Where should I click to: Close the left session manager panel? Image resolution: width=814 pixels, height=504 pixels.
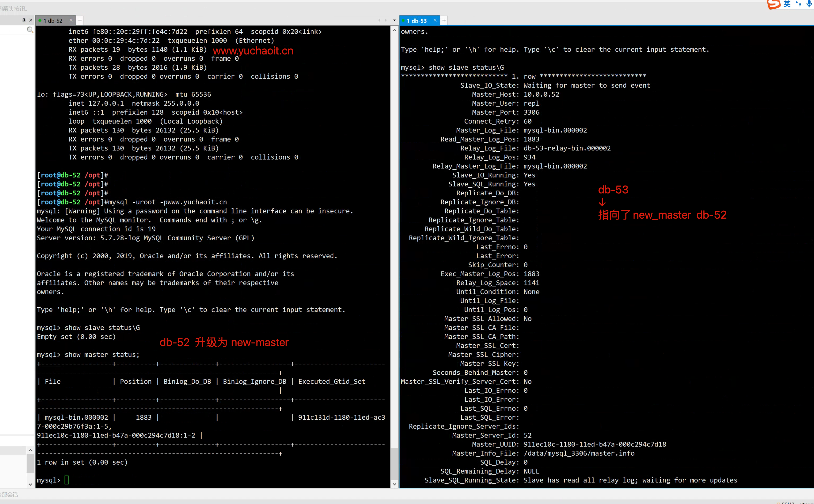(31, 20)
